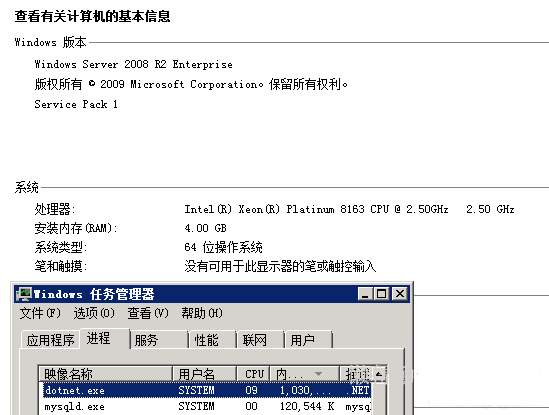Viewport: 549px width, 415px height.
Task: Switch to the 服务 tab
Action: [x=159, y=340]
